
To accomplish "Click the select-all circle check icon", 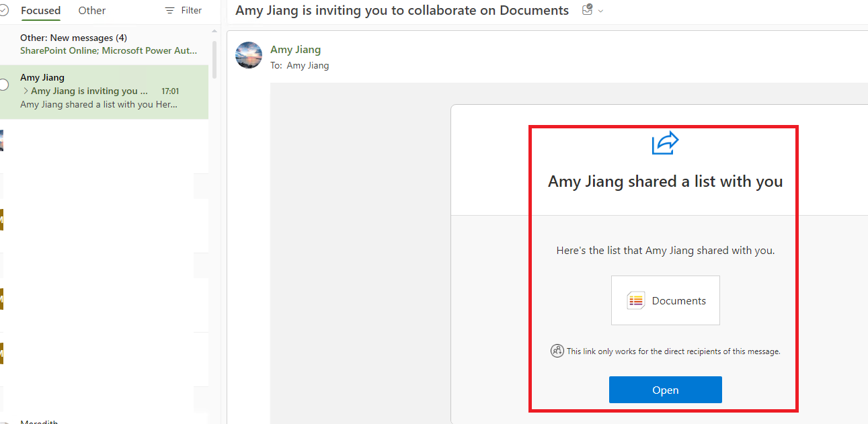I will (x=3, y=11).
